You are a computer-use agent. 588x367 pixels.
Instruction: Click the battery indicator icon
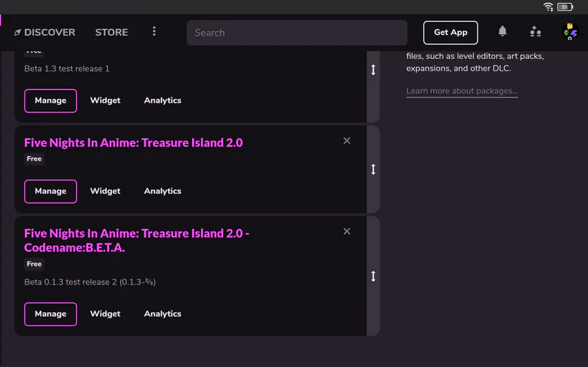(565, 7)
